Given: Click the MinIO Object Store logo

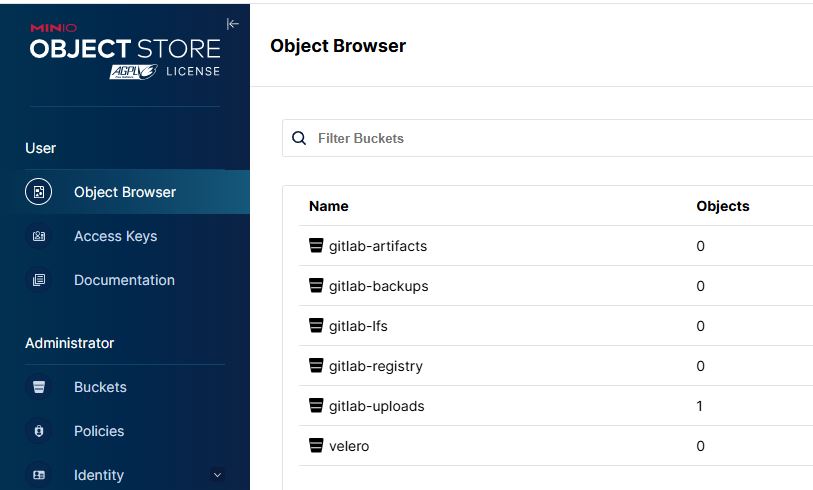Looking at the screenshot, I should click(x=124, y=50).
